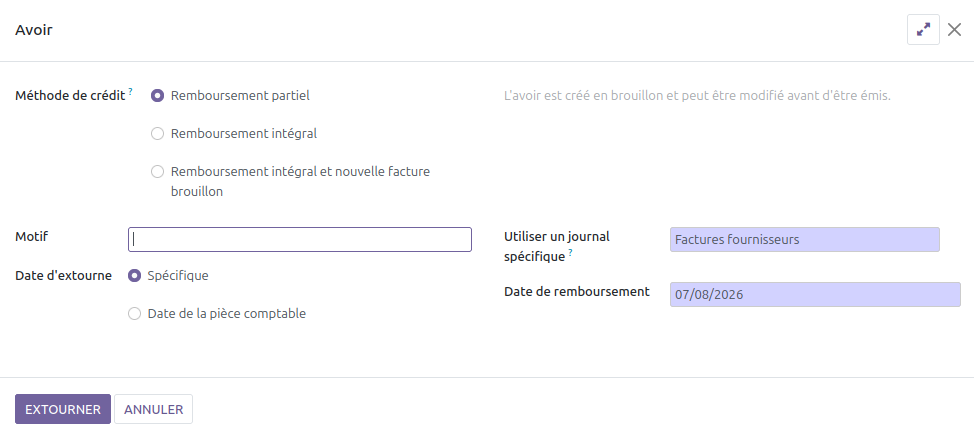Image resolution: width=974 pixels, height=438 pixels.
Task: Click the Date de remboursement label
Action: [577, 291]
